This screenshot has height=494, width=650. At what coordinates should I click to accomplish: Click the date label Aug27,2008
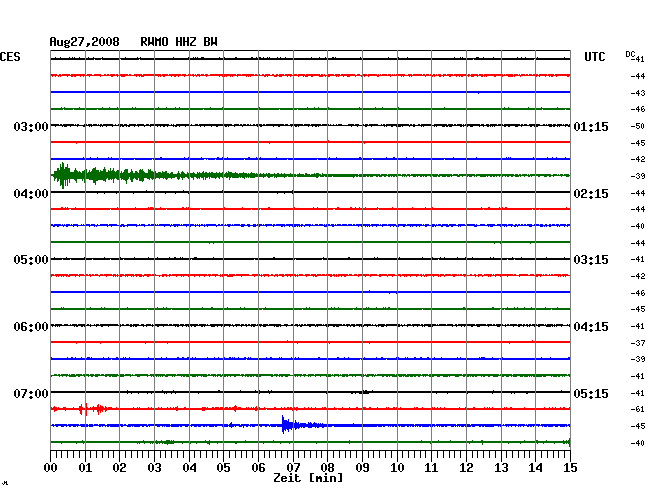tap(84, 42)
